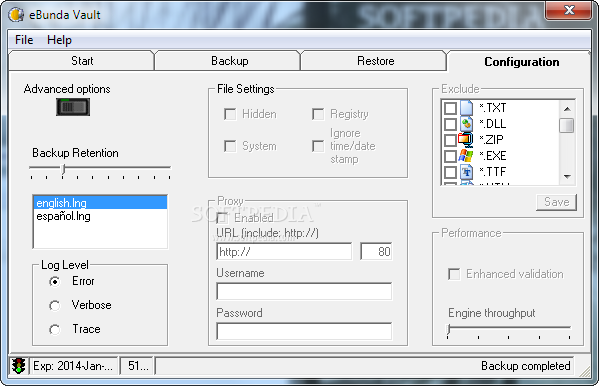
Task: Click the Backup completed status text
Action: tap(526, 366)
